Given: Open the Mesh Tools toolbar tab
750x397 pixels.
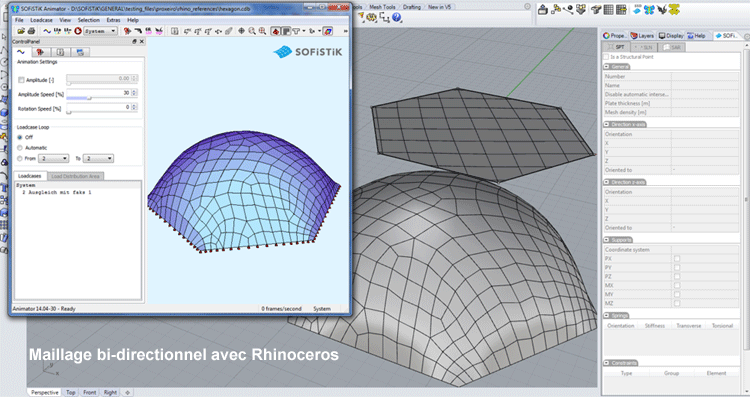Looking at the screenshot, I should (x=382, y=7).
